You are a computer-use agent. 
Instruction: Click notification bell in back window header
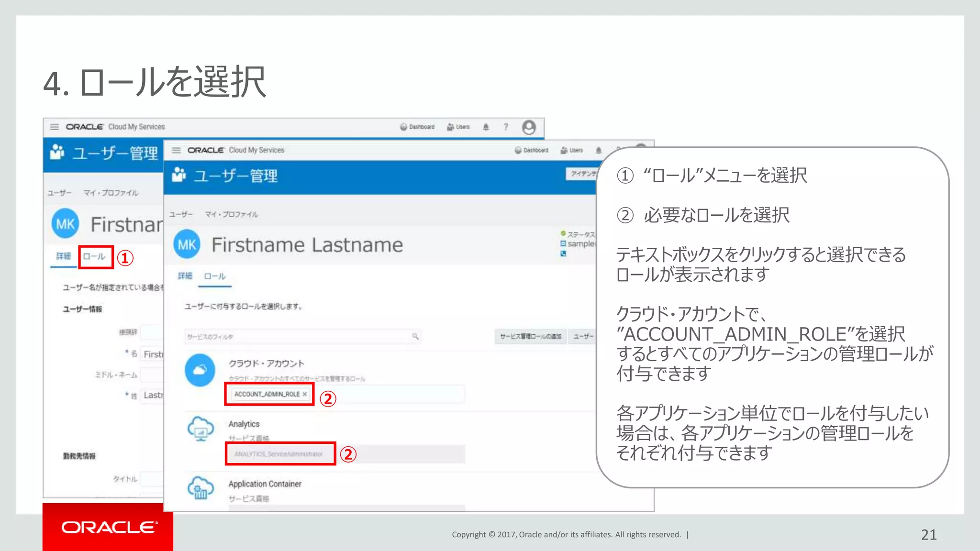click(x=486, y=127)
